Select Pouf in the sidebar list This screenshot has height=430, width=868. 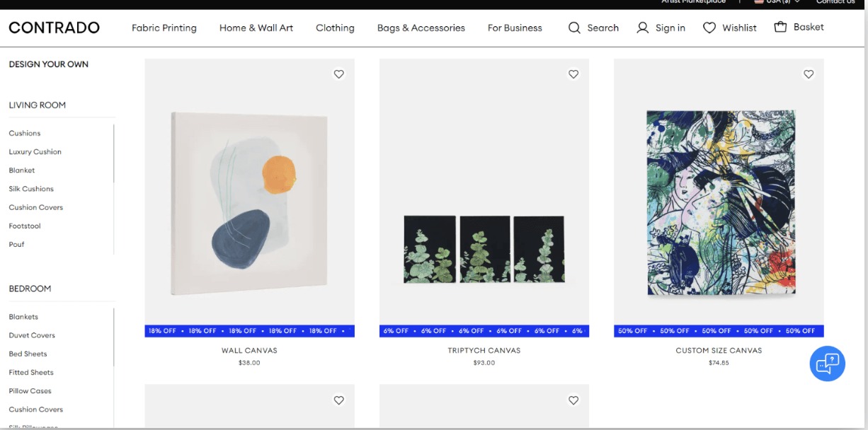click(16, 244)
